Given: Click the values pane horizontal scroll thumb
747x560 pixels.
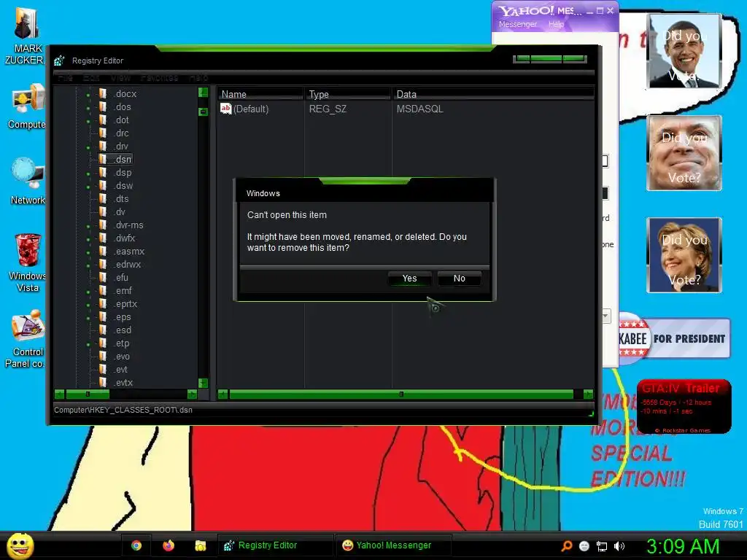Looking at the screenshot, I should point(401,394).
